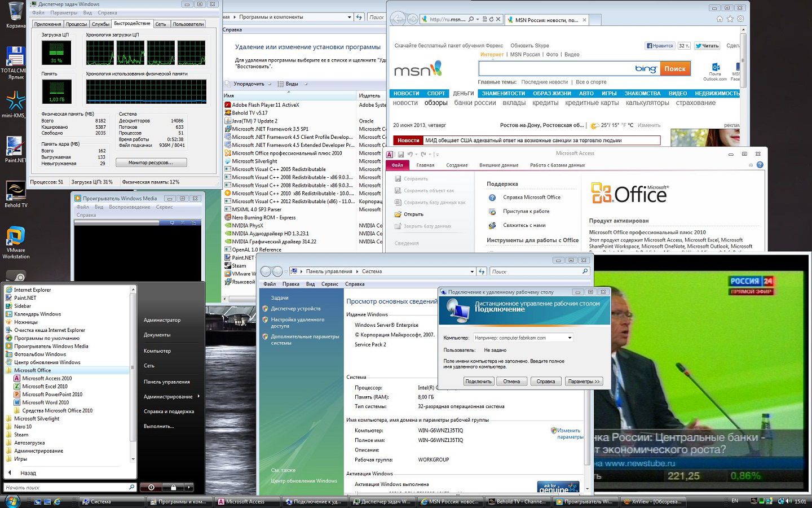Open the IE Home icon
Screen dimensions: 812x508
click(720, 19)
